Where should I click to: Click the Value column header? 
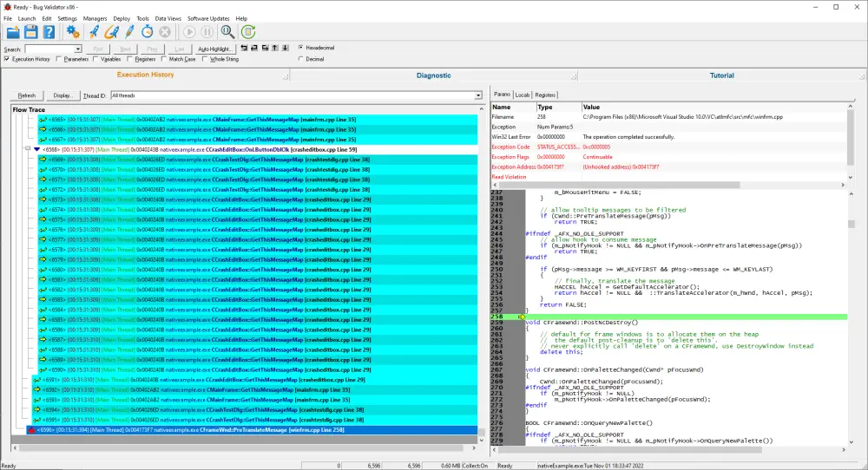click(x=713, y=108)
